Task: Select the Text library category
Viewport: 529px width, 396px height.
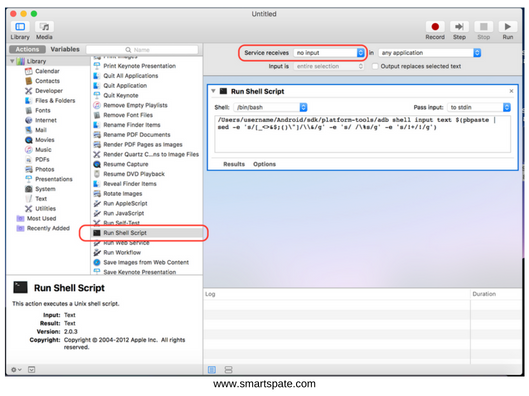Action: 41,199
